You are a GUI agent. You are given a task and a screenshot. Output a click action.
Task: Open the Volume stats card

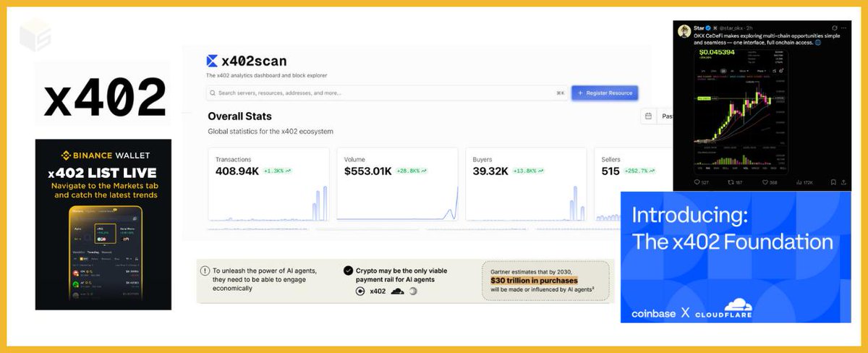click(397, 184)
